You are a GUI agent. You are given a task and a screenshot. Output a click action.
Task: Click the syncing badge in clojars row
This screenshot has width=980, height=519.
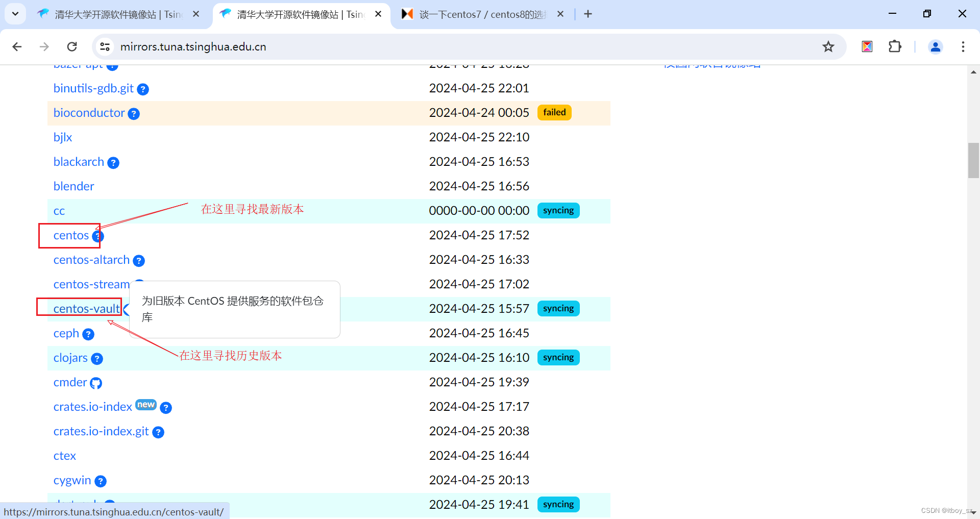[x=558, y=357]
